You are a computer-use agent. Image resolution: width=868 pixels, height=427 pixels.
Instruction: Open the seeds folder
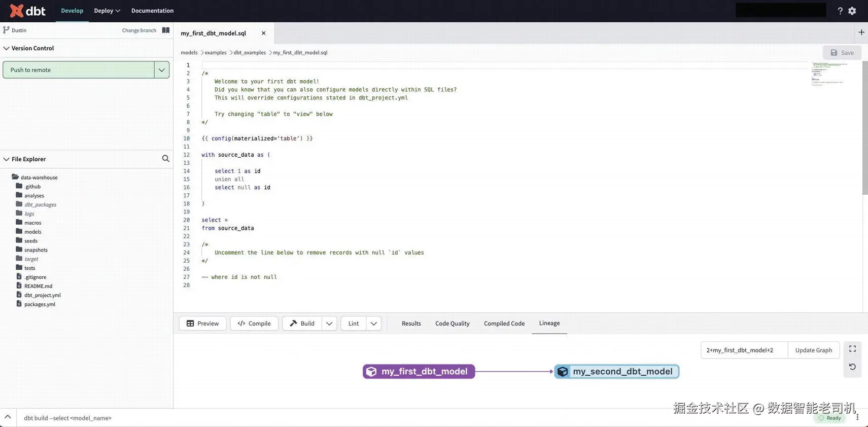coord(30,240)
